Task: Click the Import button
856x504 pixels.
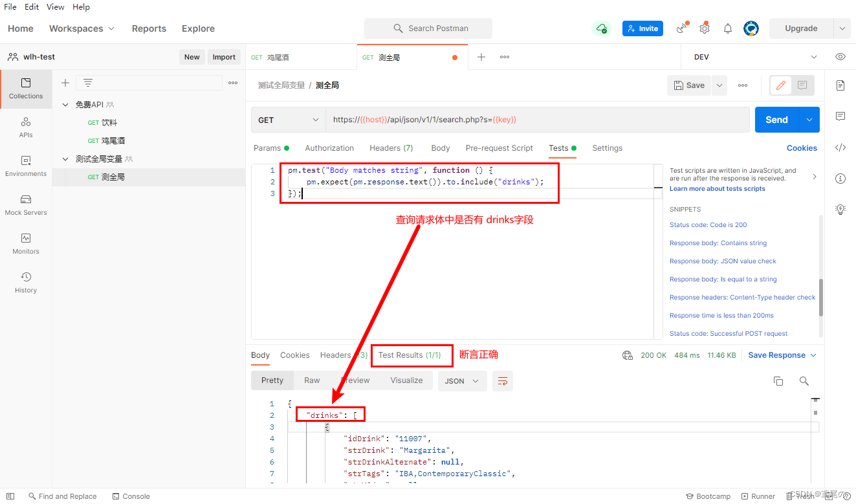Action: tap(224, 57)
